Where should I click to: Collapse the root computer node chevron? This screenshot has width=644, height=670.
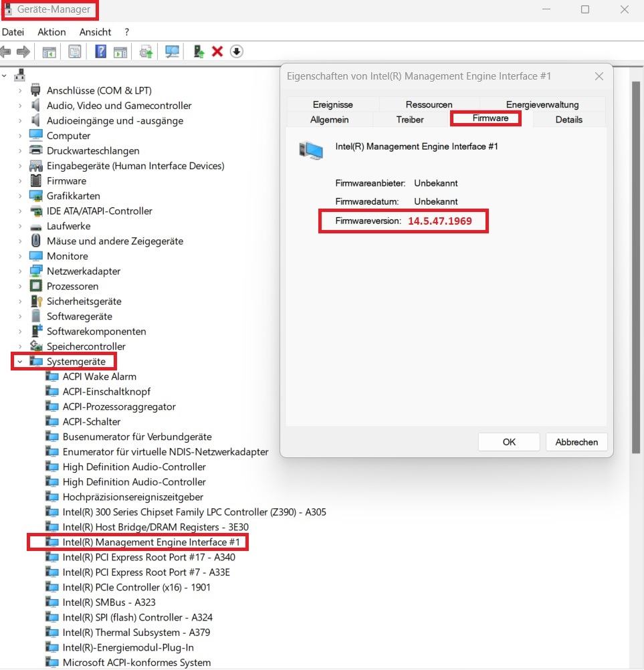[4, 76]
